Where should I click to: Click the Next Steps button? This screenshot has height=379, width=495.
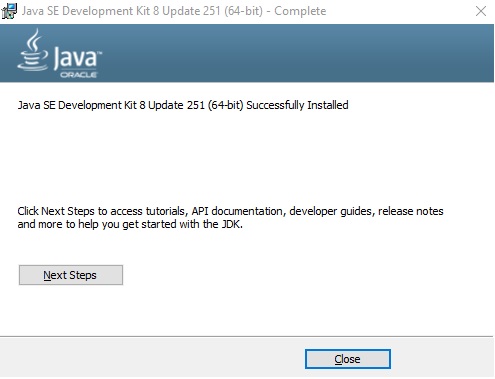[x=71, y=275]
